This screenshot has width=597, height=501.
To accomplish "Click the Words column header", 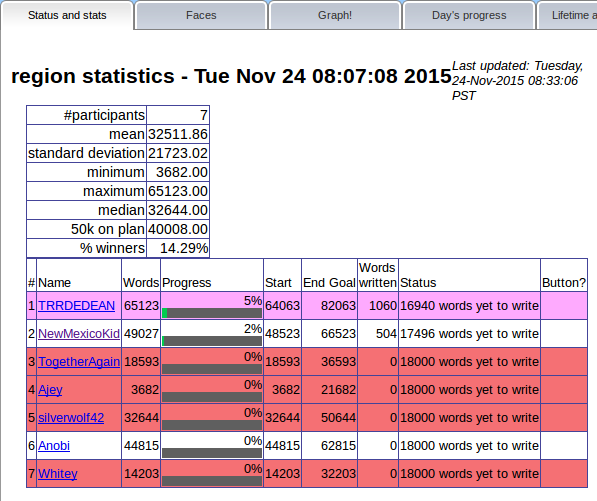I will [141, 283].
